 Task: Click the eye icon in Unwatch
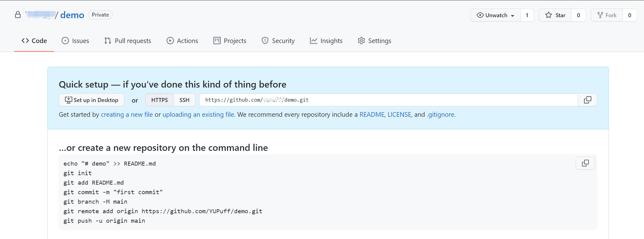pos(480,15)
